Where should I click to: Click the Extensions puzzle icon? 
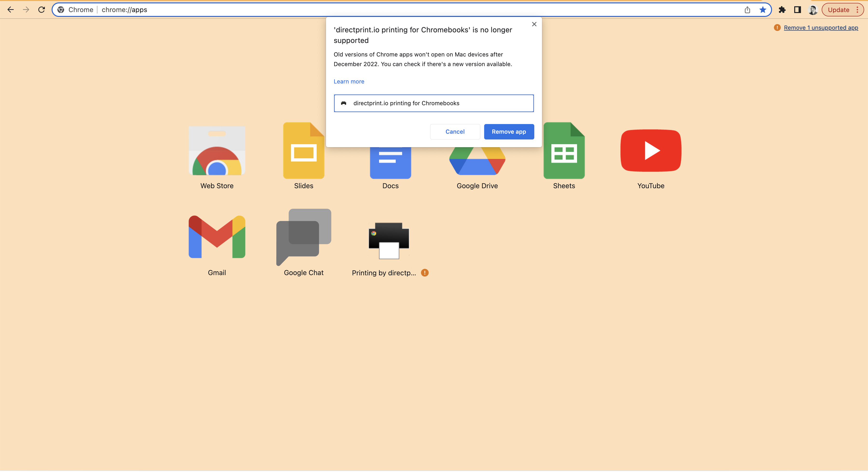coord(782,10)
